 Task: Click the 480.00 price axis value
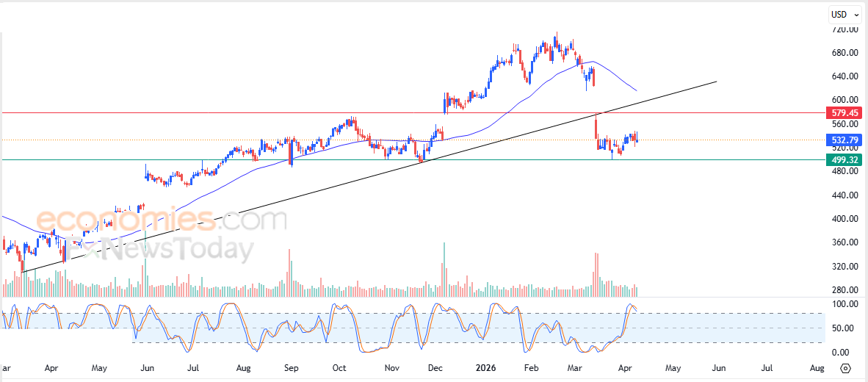845,171
